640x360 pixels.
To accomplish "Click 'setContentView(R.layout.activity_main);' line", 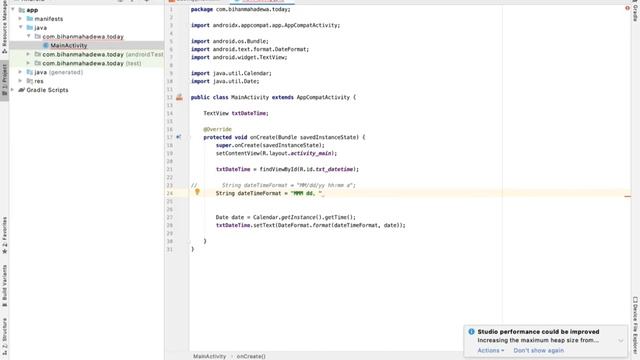I will pyautogui.click(x=276, y=153).
